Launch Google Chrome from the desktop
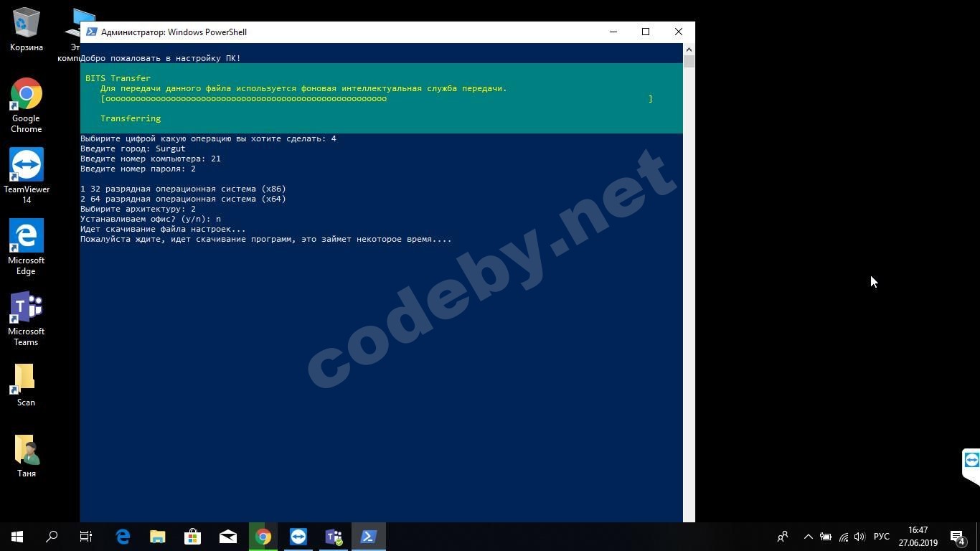Image resolution: width=980 pixels, height=551 pixels. click(x=26, y=105)
